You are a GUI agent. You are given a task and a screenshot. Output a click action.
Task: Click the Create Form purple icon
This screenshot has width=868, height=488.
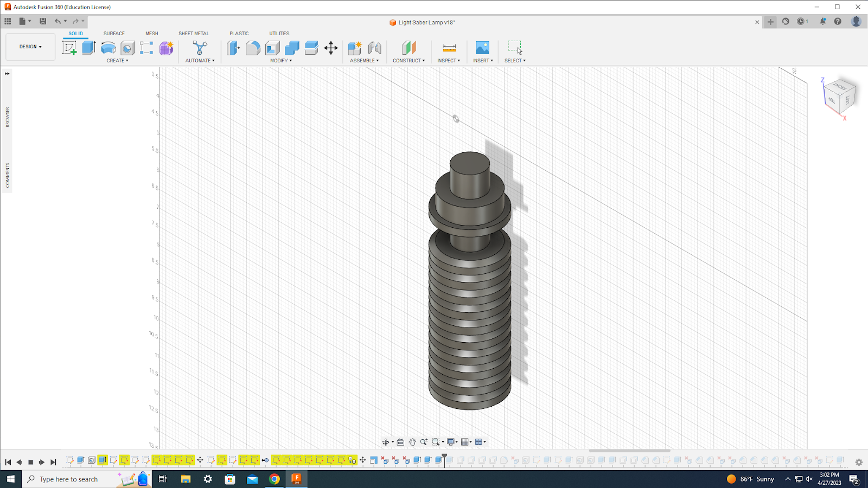[x=167, y=48]
